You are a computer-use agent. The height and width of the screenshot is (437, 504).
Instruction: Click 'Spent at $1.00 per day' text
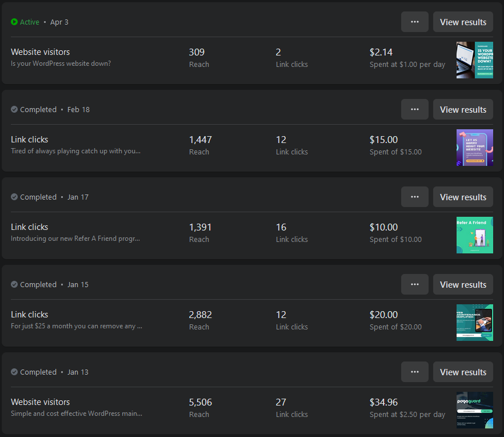click(407, 65)
